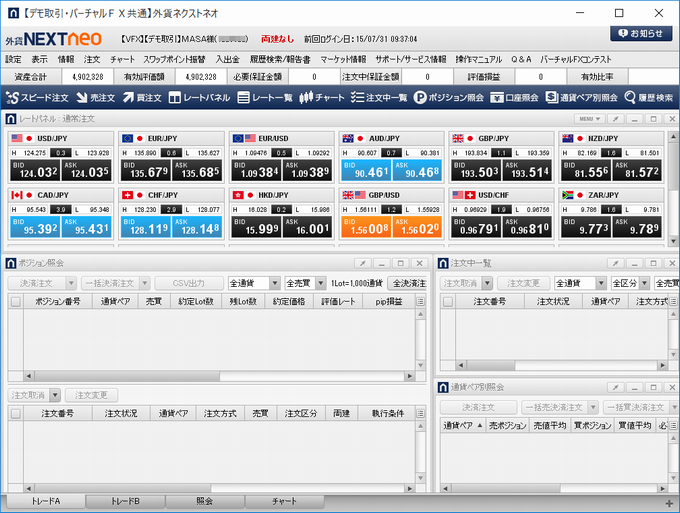Open the Rate Panel (レートパネル) toolbar icon

(x=199, y=98)
